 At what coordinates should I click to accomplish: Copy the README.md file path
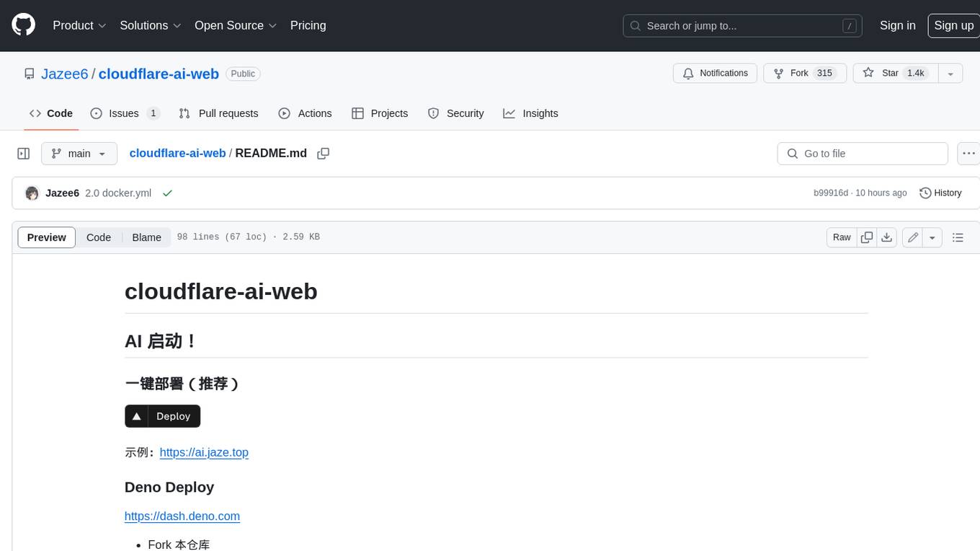pyautogui.click(x=324, y=154)
